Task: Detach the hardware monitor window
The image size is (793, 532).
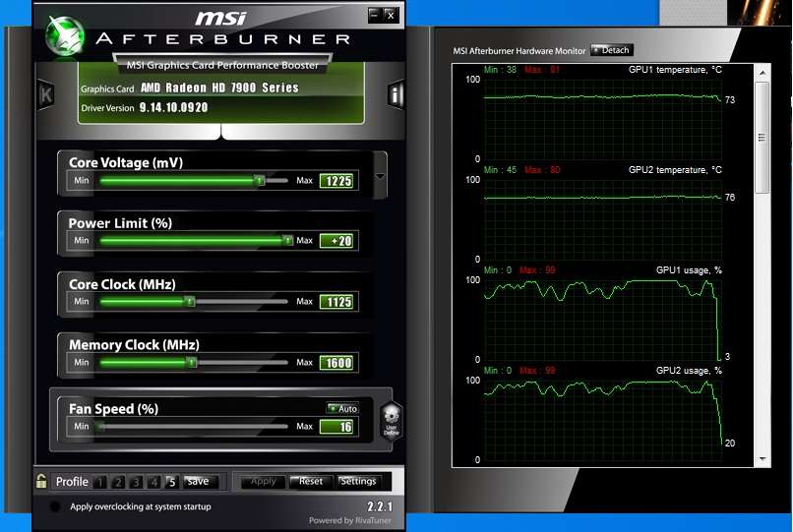Action: 612,50
